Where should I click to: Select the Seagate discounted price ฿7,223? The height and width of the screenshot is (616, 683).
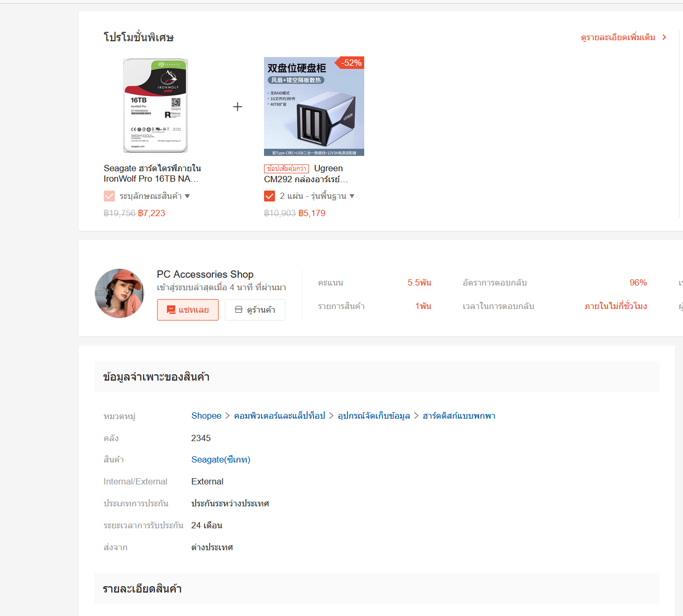[152, 213]
